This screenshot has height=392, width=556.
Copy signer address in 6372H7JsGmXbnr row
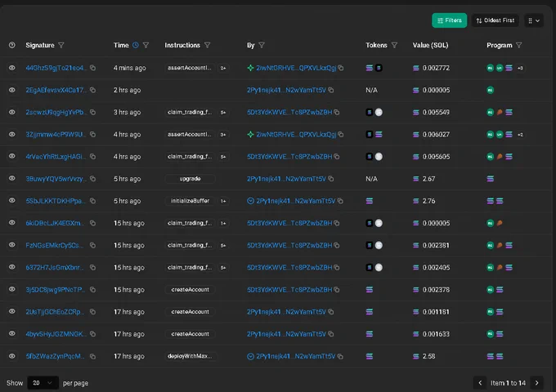[337, 267]
